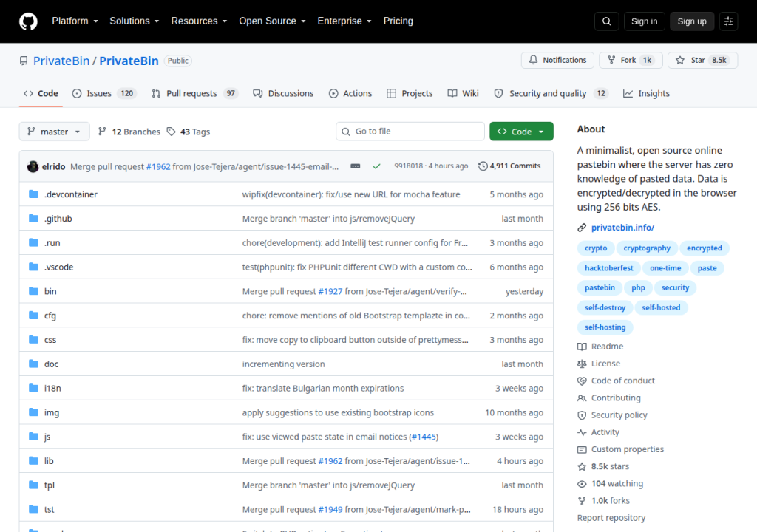
Task: Open the Actions tab
Action: [x=350, y=93]
